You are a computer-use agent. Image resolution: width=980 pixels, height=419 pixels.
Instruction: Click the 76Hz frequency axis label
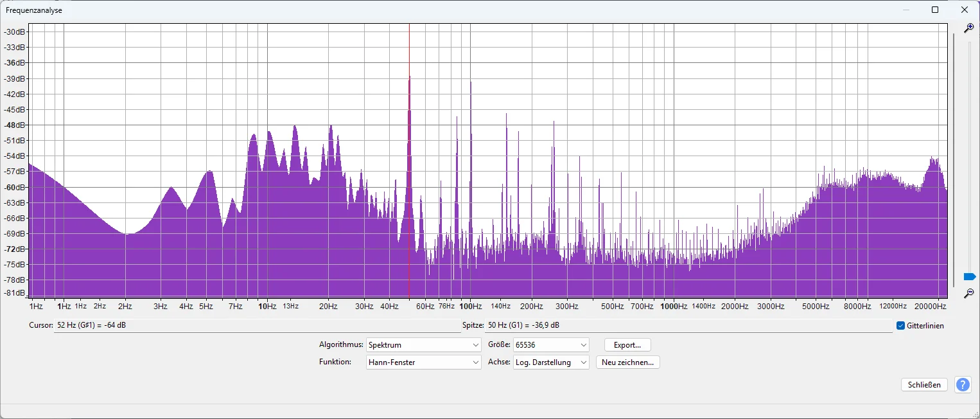446,307
